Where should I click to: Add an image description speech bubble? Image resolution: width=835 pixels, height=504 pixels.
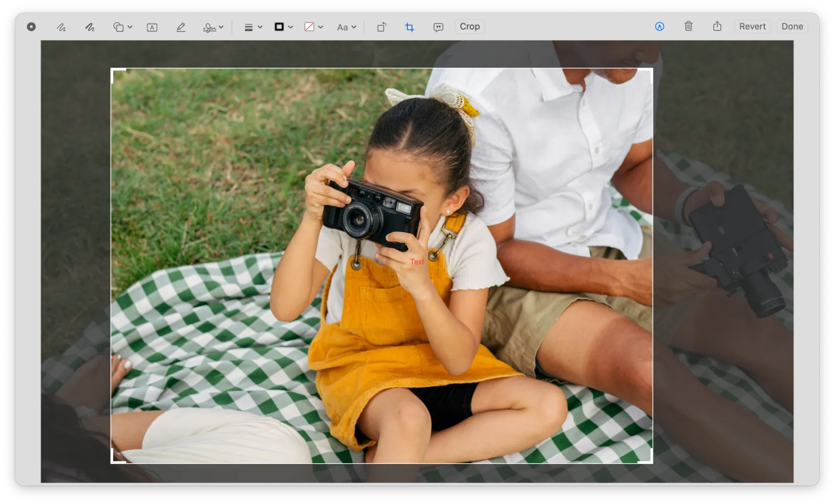tap(438, 27)
